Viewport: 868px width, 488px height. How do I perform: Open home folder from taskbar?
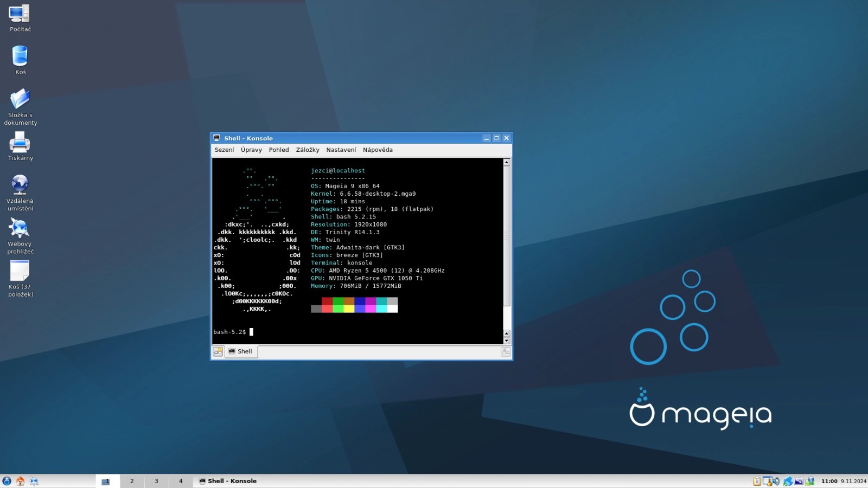pyautogui.click(x=20, y=481)
